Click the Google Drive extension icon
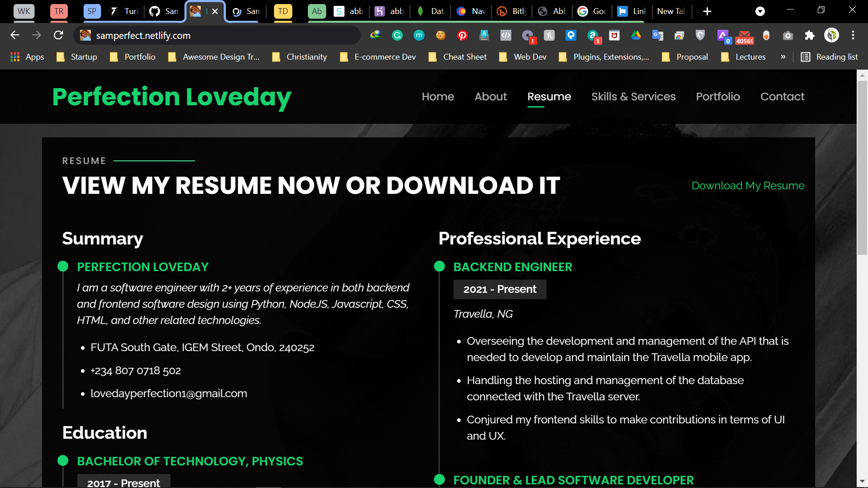 [636, 35]
